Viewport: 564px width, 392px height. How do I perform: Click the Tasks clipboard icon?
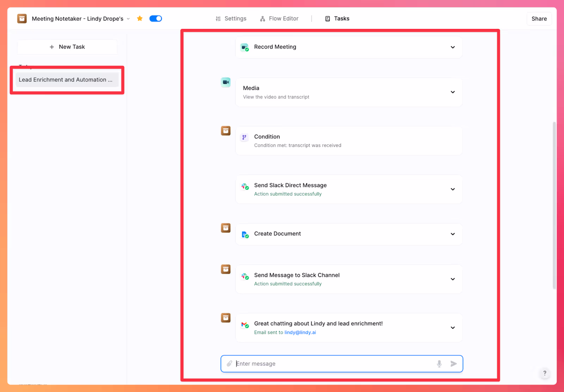point(327,19)
